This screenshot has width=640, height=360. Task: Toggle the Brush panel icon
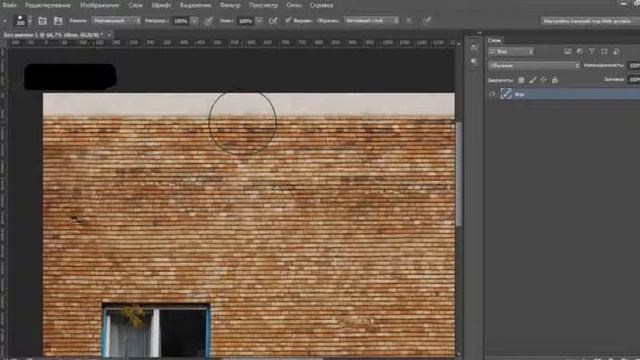(42, 21)
